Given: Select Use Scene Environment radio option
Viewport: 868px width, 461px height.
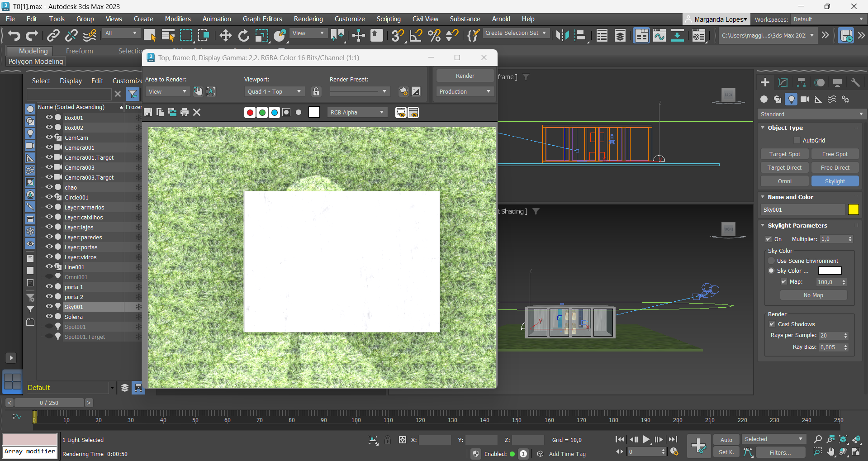Looking at the screenshot, I should [x=772, y=261].
